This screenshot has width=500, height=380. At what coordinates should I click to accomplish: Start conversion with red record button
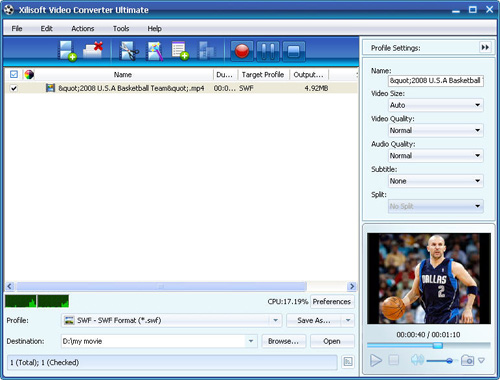tap(242, 51)
